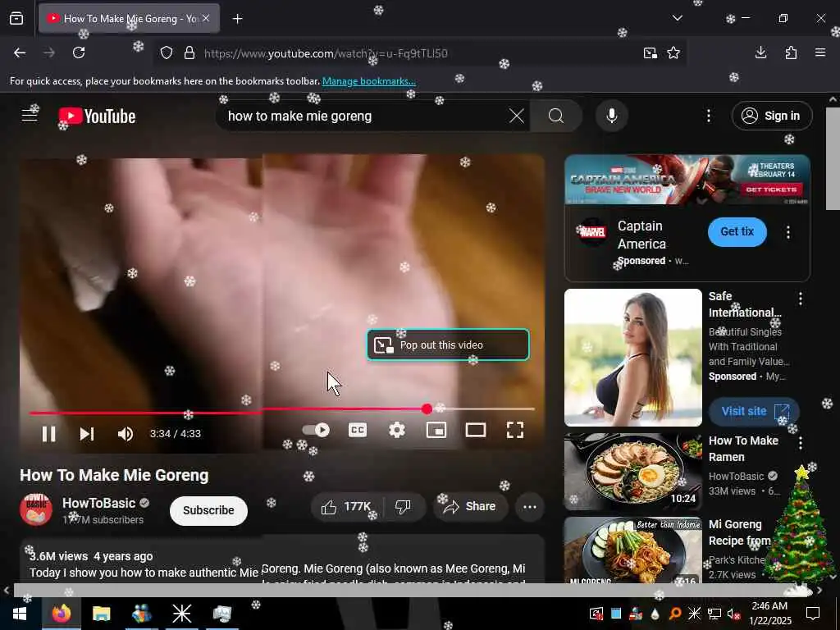Skip to the next video
The height and width of the screenshot is (630, 840).
pyautogui.click(x=87, y=433)
